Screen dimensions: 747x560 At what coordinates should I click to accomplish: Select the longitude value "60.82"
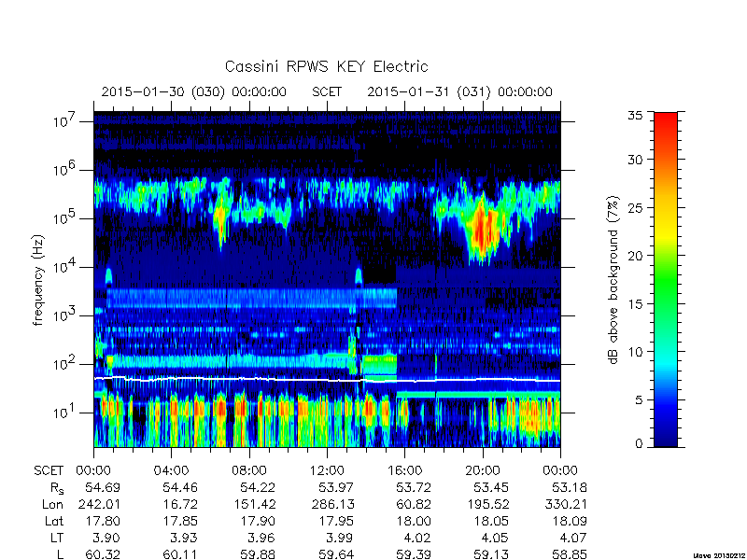(414, 504)
